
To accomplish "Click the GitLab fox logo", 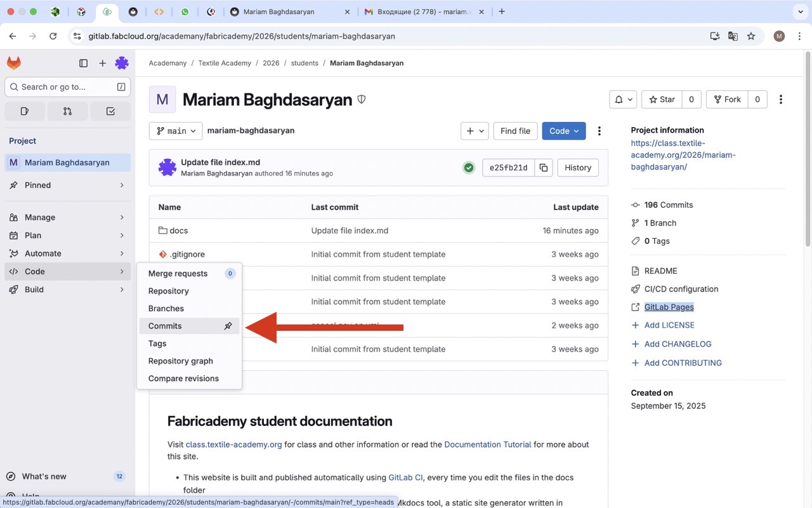I will coord(14,63).
